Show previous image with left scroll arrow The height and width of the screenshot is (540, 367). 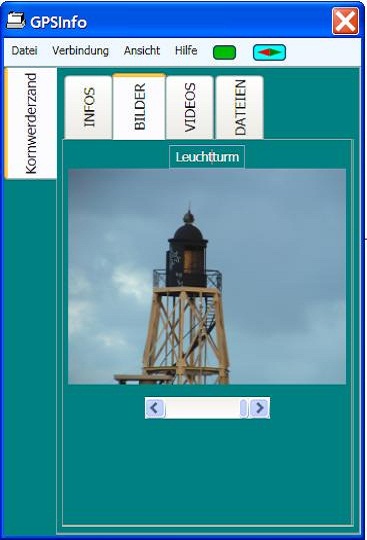tap(155, 408)
